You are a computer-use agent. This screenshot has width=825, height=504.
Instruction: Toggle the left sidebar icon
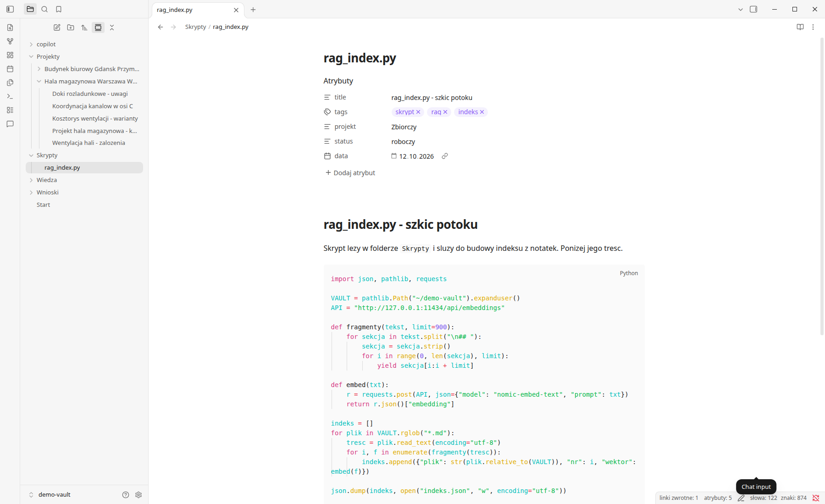tap(10, 9)
